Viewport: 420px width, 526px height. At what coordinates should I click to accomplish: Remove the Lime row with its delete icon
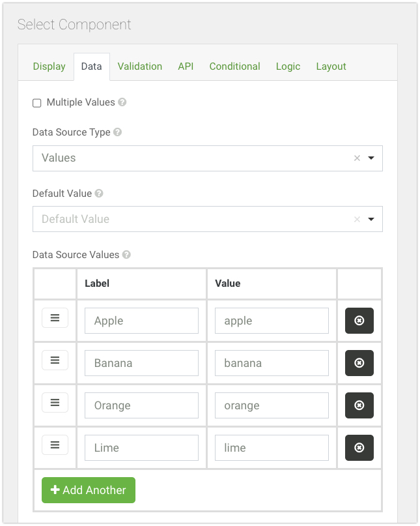tap(359, 448)
